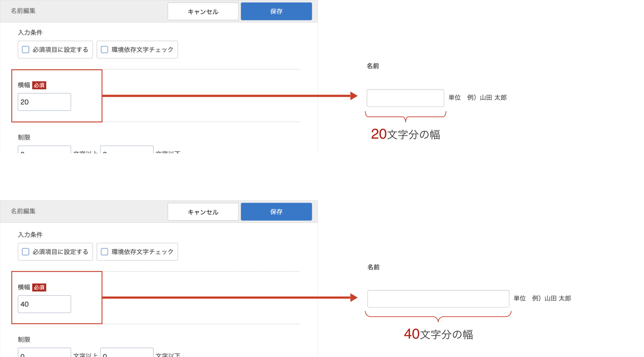Screen dimensions: 644x357
Task: Tick 環境依存文字チェック checkbox in upper panel
Action: pyautogui.click(x=104, y=50)
